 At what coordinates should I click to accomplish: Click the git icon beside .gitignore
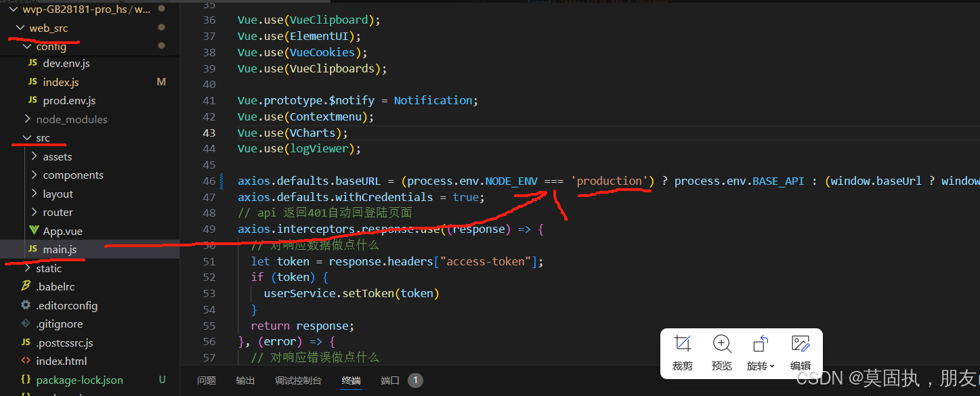(x=26, y=324)
